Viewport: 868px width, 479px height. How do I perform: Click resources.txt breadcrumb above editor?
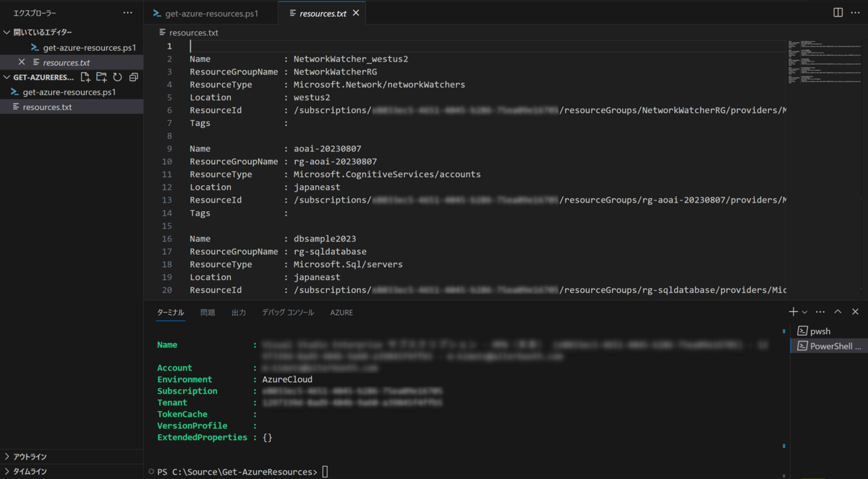(194, 33)
